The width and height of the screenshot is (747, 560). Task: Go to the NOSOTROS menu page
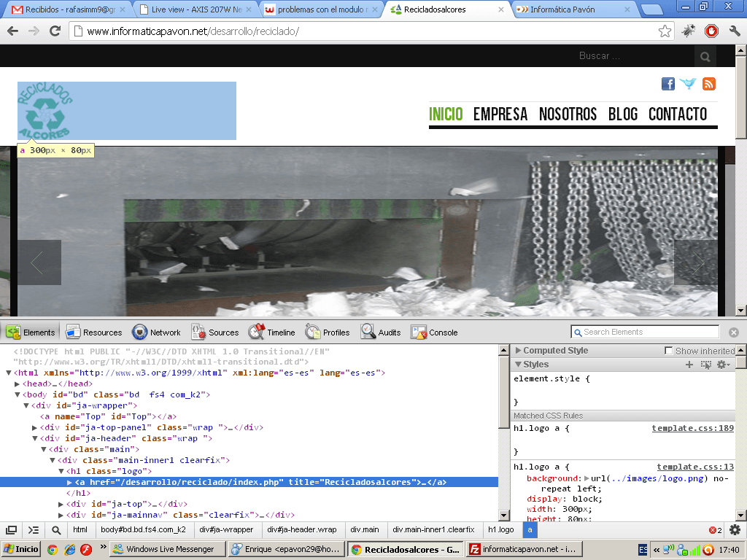(x=568, y=114)
